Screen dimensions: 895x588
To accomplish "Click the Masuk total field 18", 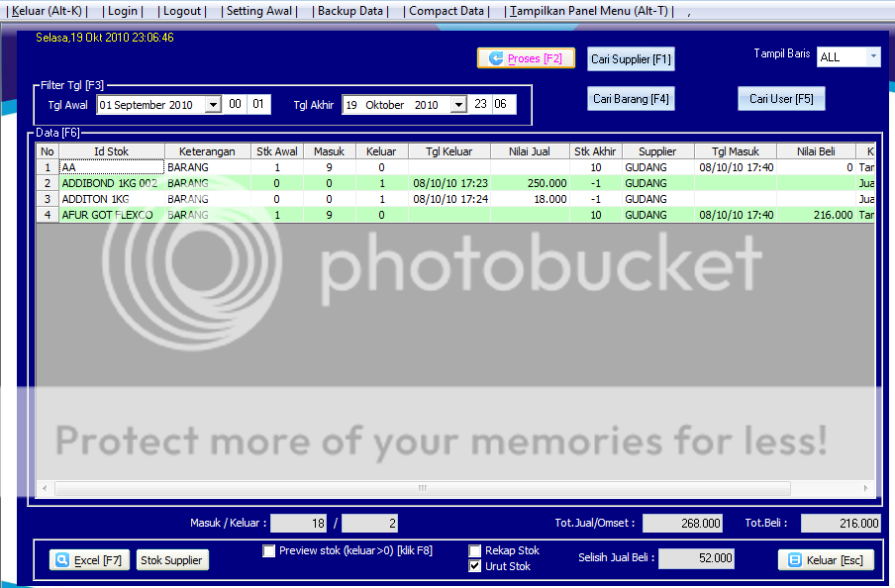I will pyautogui.click(x=299, y=523).
